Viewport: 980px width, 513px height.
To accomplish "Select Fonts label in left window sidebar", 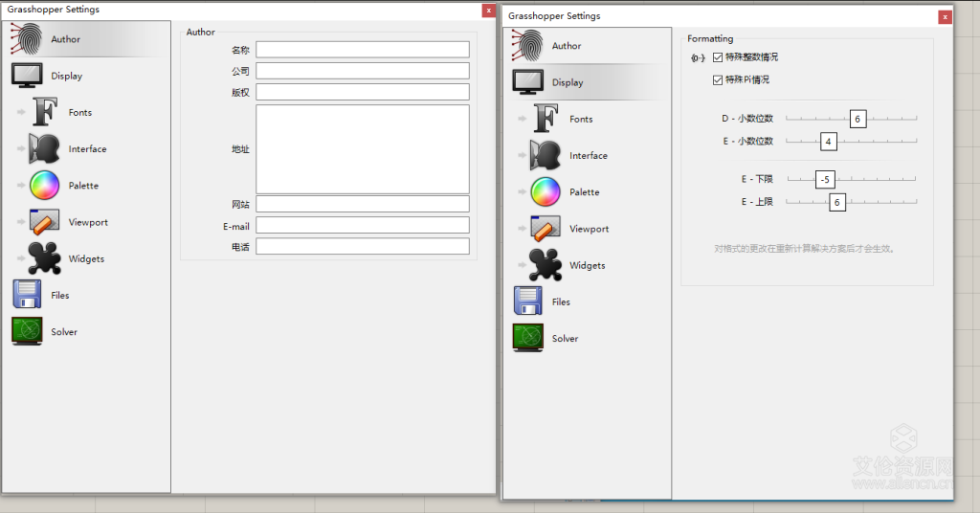I will pos(80,113).
